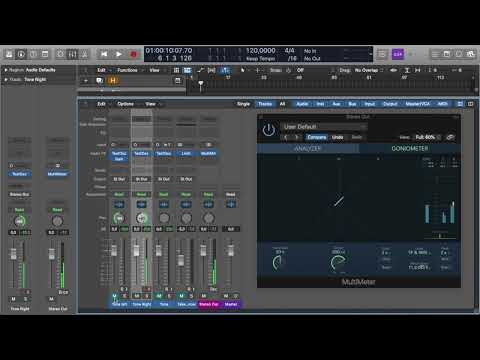Toggle the orange H hide-tracks button

[113, 80]
